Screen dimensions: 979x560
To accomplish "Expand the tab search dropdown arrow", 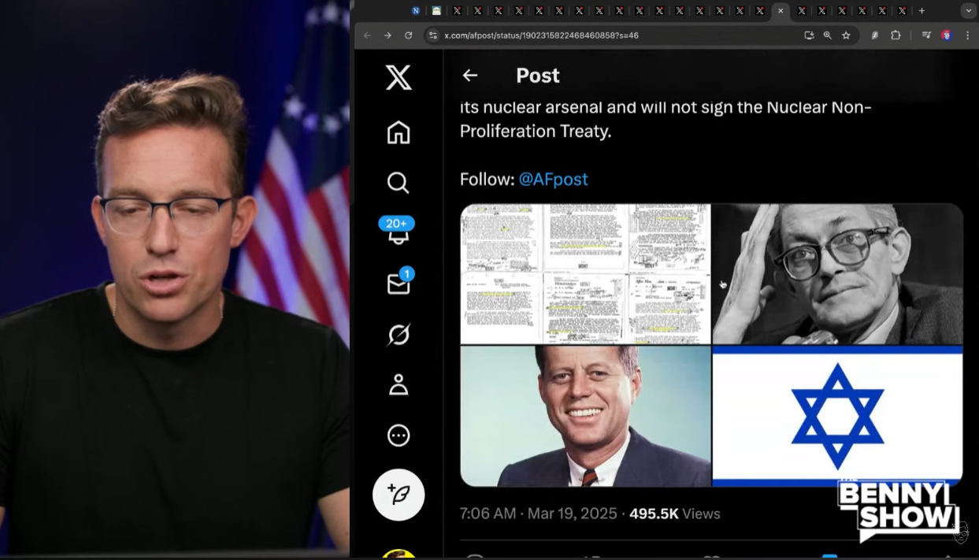I will tap(968, 11).
